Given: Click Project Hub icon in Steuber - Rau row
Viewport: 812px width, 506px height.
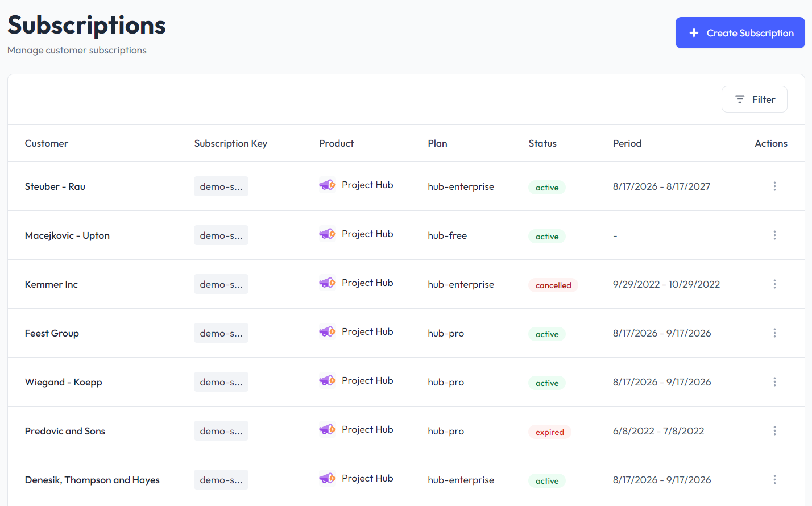Looking at the screenshot, I should (x=328, y=185).
